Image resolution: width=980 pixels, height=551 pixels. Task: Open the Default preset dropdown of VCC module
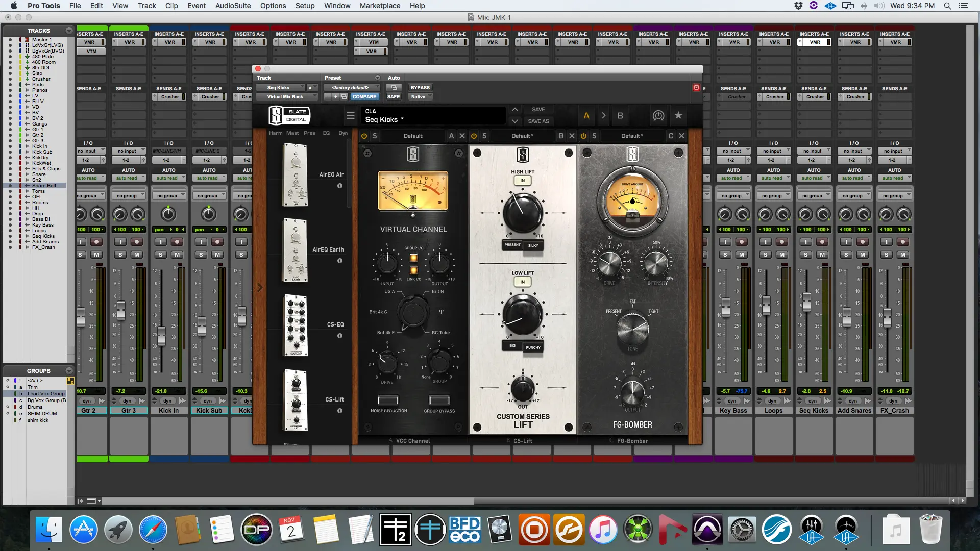pyautogui.click(x=413, y=136)
